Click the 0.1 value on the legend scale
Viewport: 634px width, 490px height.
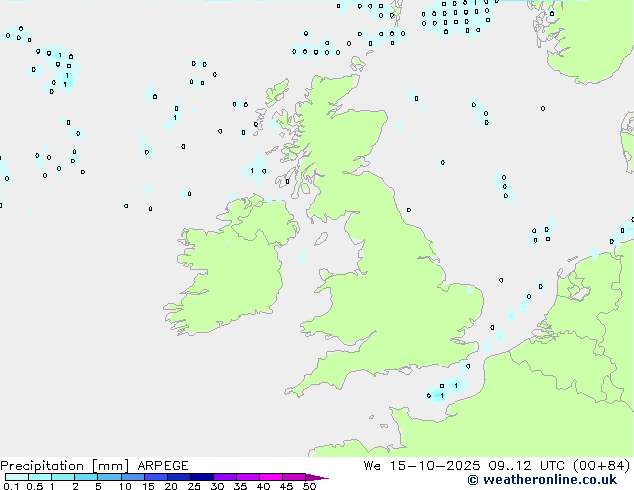tap(8, 487)
